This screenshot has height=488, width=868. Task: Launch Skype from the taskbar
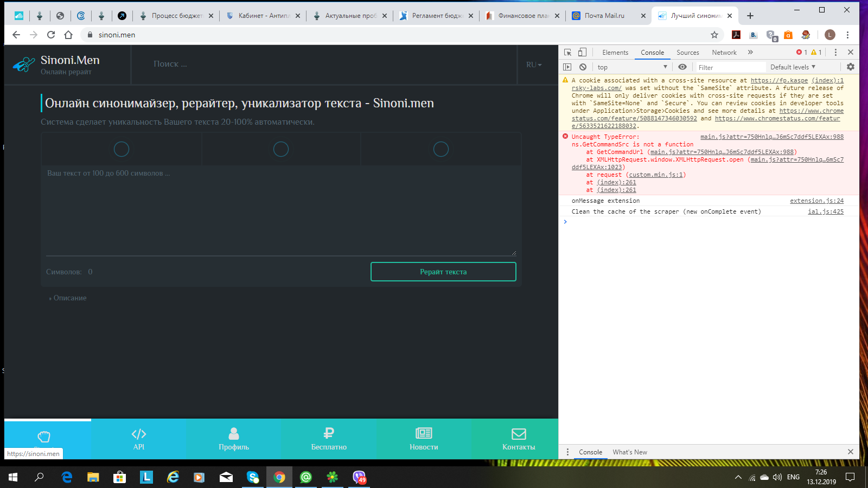click(x=253, y=477)
